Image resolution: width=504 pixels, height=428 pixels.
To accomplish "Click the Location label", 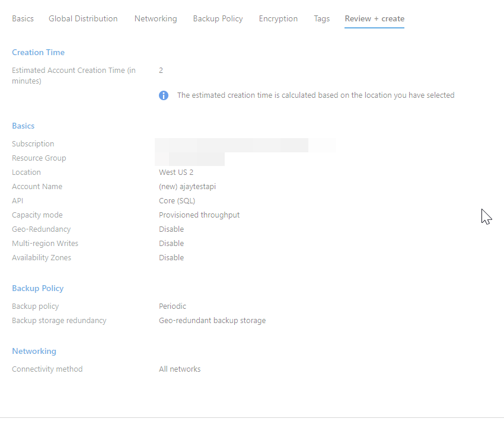I will 26,173.
